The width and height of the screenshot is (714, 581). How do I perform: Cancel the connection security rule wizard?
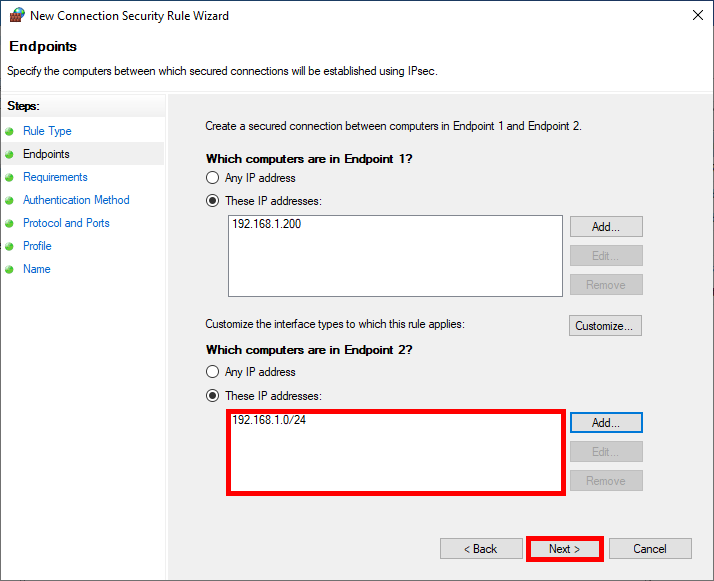coord(650,549)
